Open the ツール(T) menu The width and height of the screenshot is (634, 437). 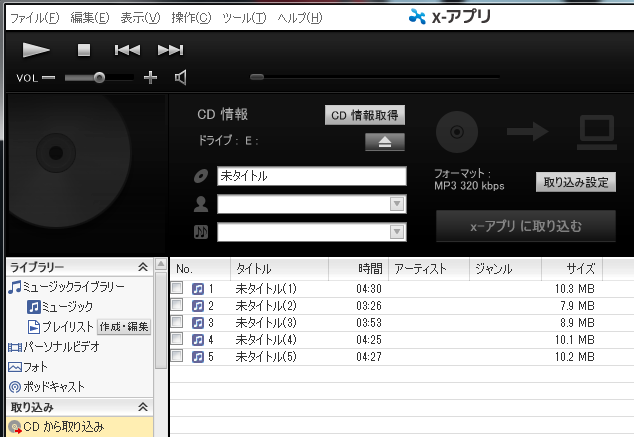tap(244, 18)
